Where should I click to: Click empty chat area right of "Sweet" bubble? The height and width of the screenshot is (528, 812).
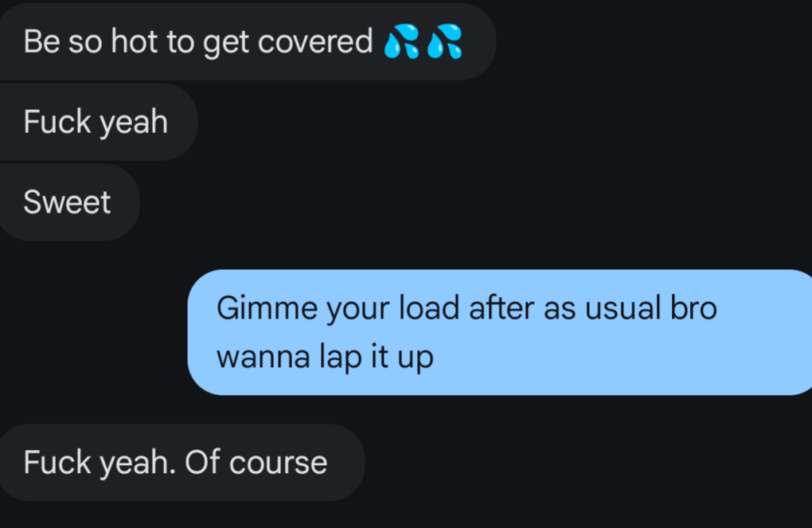(x=466, y=202)
